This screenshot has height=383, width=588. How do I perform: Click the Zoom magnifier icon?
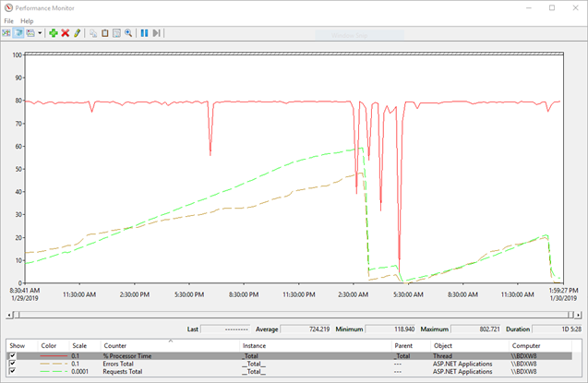click(128, 33)
